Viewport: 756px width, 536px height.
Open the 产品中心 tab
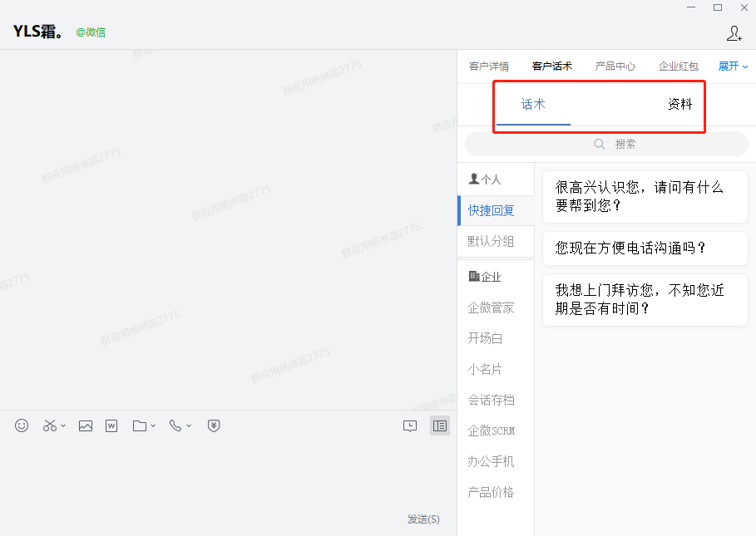(x=615, y=66)
